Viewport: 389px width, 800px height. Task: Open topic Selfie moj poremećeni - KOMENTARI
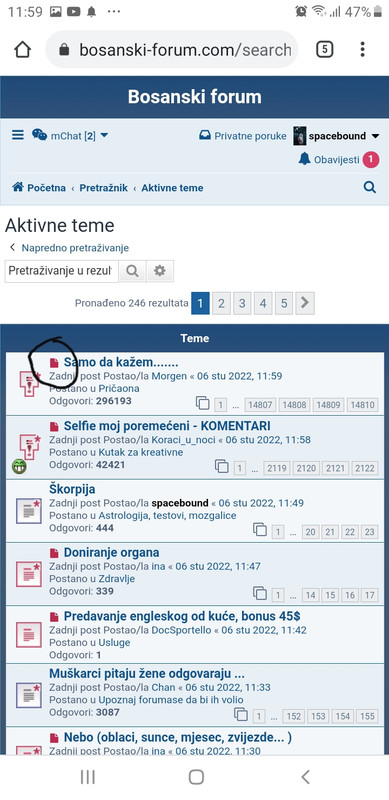coord(167,426)
